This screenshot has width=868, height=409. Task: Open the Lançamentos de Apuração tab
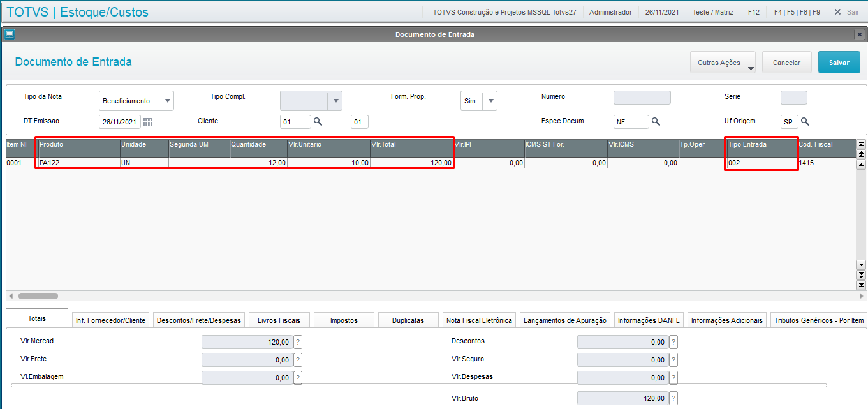coord(565,320)
